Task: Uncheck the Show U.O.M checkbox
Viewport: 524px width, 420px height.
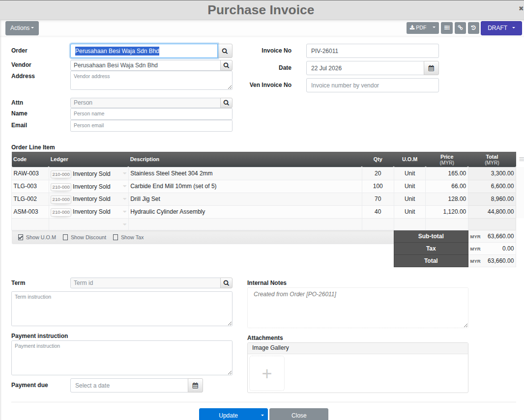Action: [x=21, y=237]
